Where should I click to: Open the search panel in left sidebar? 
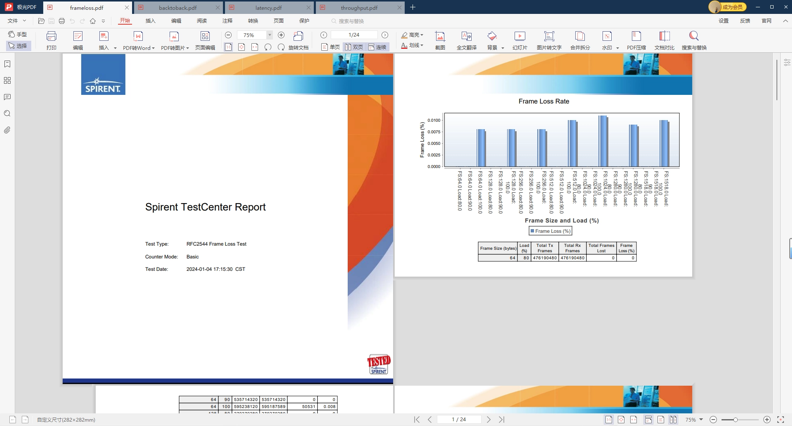(7, 113)
